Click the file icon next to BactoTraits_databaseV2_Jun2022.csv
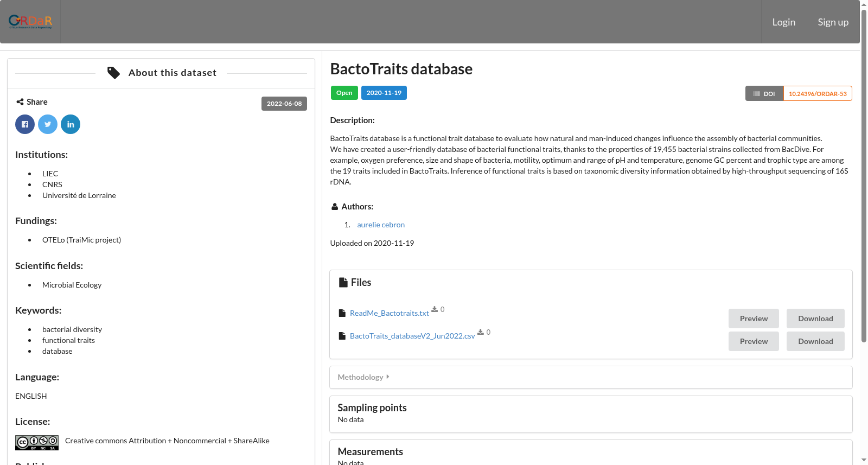Image resolution: width=868 pixels, height=465 pixels. pos(342,336)
